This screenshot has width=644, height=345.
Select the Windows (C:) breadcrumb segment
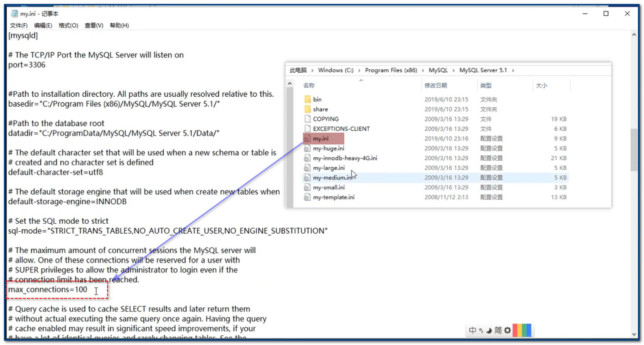tap(336, 70)
